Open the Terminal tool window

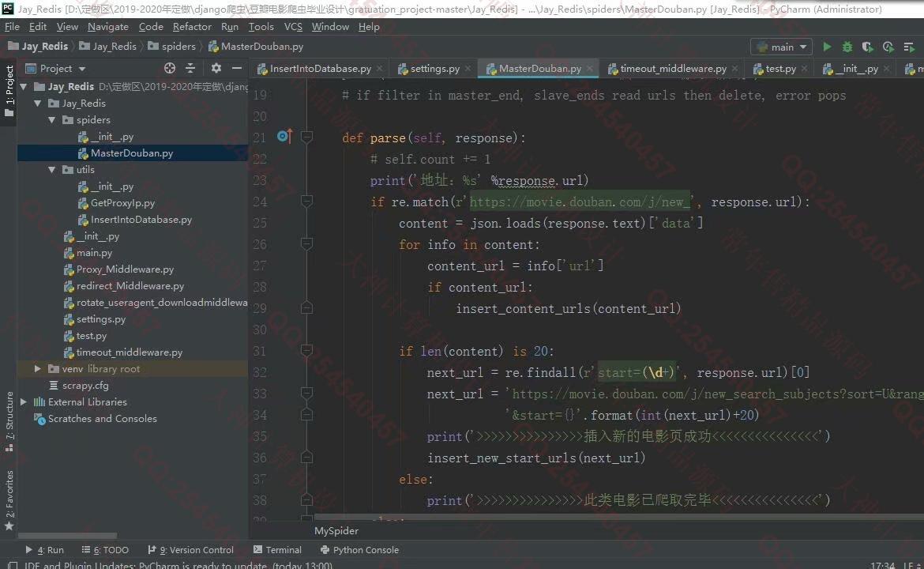click(277, 549)
